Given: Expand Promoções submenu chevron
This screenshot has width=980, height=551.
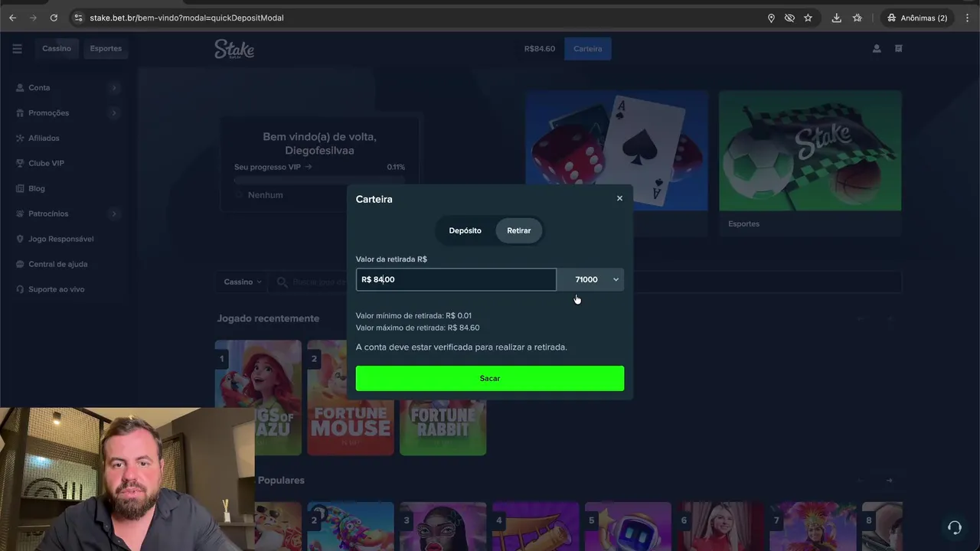Looking at the screenshot, I should (x=114, y=113).
